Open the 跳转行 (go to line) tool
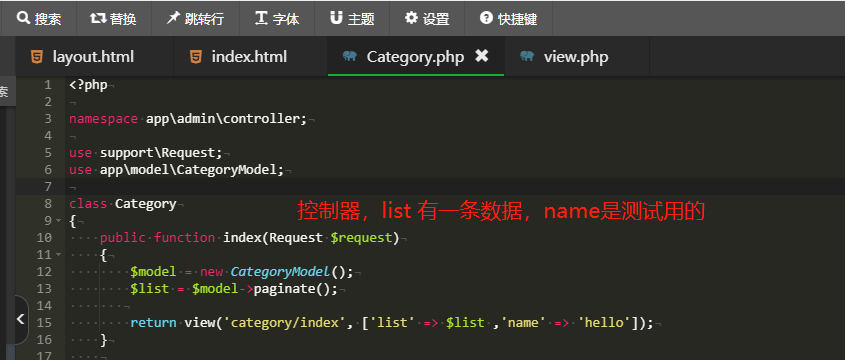Viewport: 845px width, 360px height. point(195,19)
